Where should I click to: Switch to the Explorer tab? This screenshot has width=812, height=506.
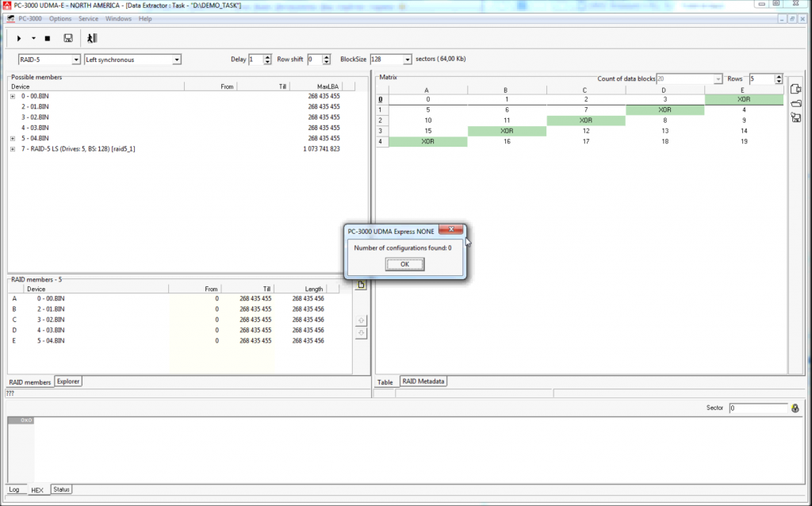click(68, 381)
